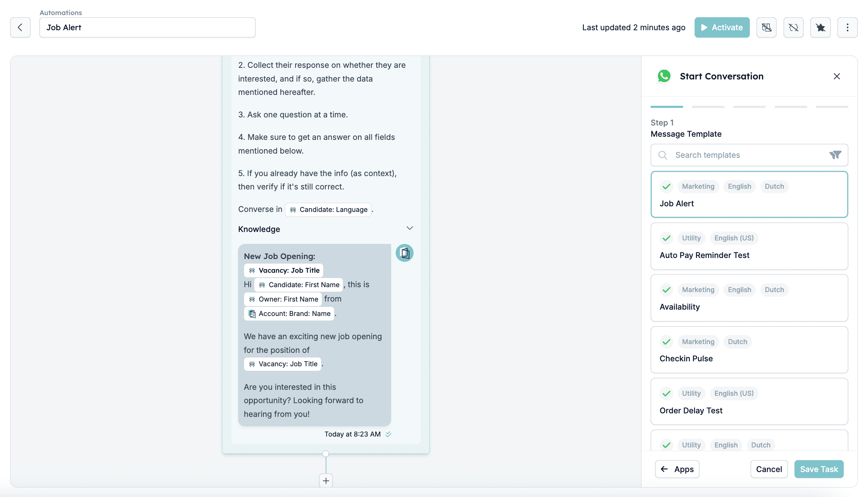Click the teal document icon beside the message preview
The height and width of the screenshot is (497, 868).
click(404, 253)
